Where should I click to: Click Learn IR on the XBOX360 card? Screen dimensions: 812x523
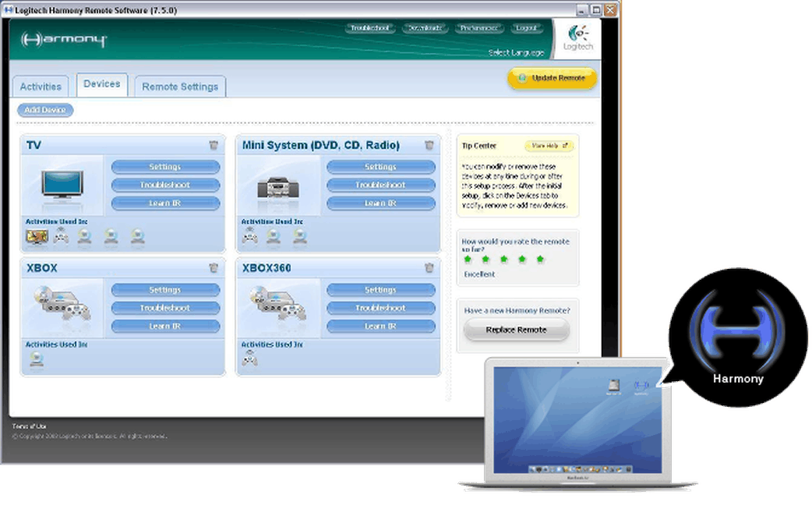coord(380,327)
